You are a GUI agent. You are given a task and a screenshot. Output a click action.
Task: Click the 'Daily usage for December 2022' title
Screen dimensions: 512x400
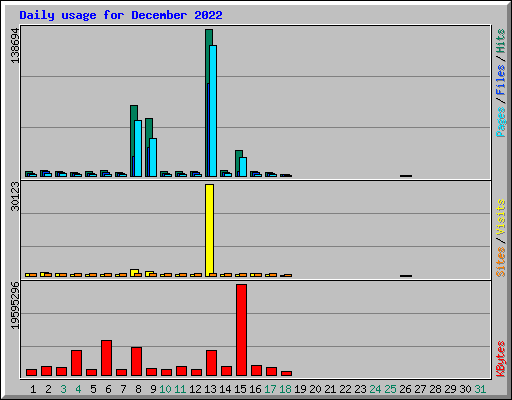(x=121, y=15)
